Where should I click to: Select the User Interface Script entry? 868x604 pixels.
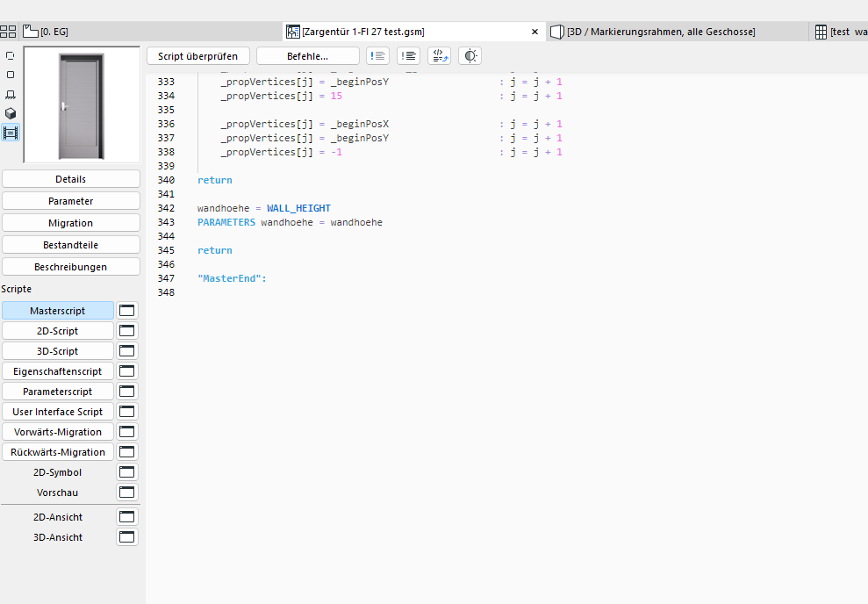click(58, 412)
